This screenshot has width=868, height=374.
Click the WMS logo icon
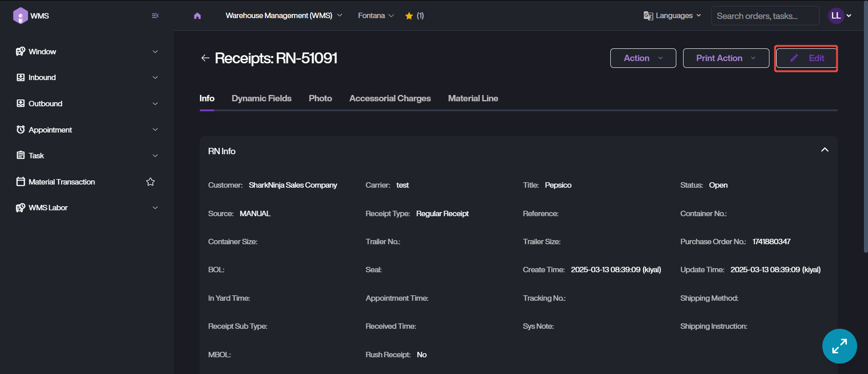(20, 16)
